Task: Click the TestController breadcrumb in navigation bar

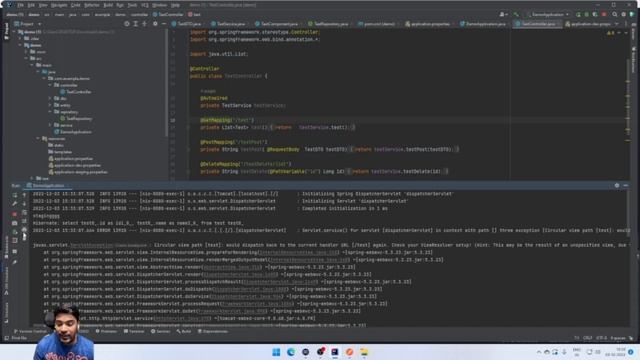Action: [168, 15]
